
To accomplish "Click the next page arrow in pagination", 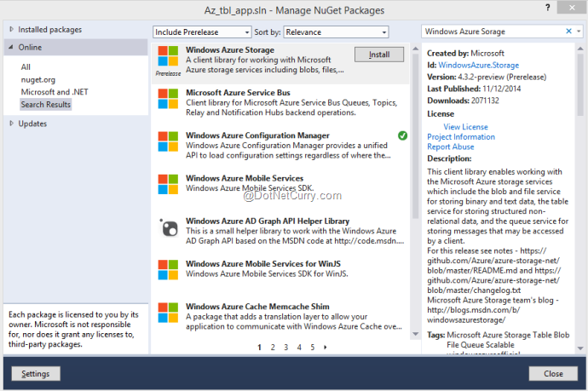I will tap(326, 348).
